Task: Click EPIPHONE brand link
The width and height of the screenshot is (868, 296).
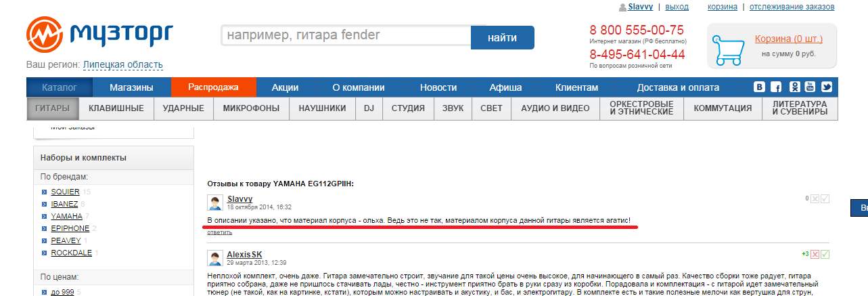Action: [70, 229]
